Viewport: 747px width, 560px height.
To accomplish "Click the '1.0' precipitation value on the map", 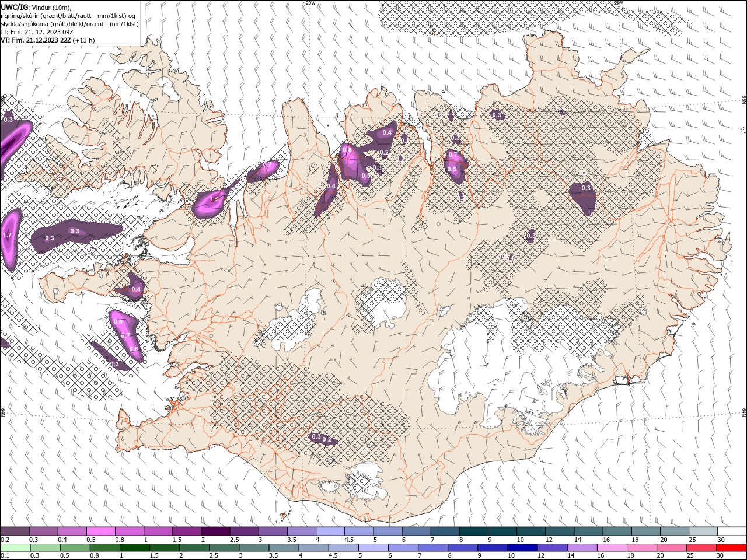I will [x=214, y=199].
